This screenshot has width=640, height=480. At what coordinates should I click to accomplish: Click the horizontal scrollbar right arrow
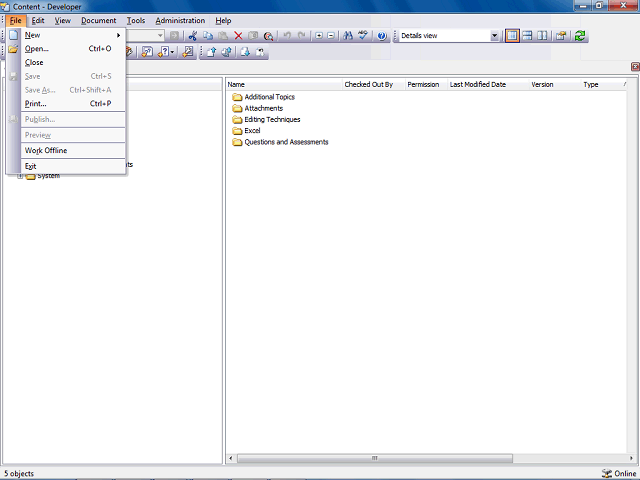[x=631, y=458]
